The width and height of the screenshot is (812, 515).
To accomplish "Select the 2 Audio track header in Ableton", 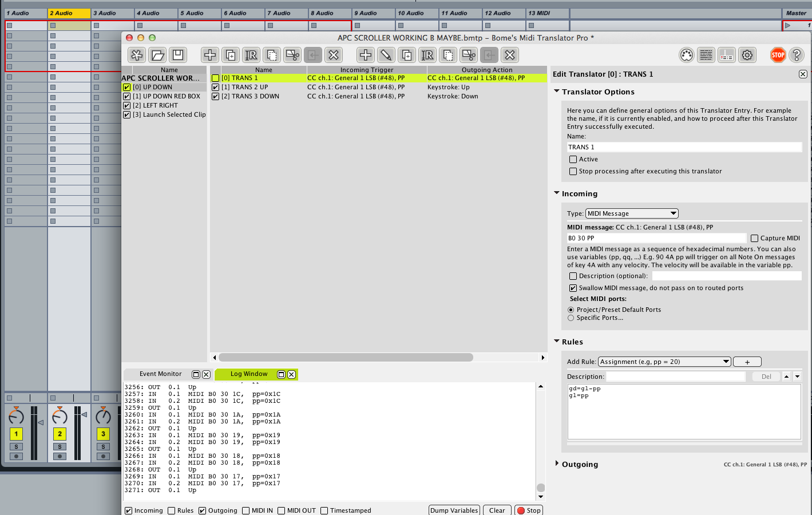I will coord(69,13).
